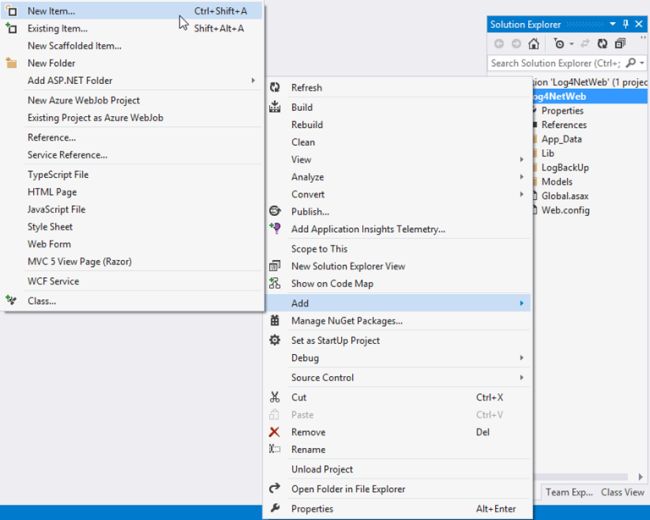Expand the View submenu arrow
The width and height of the screenshot is (650, 520).
tap(521, 159)
